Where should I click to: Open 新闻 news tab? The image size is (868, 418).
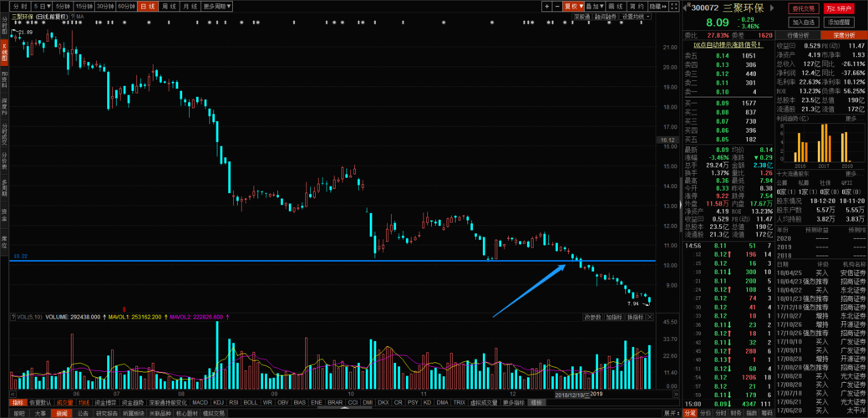60,413
